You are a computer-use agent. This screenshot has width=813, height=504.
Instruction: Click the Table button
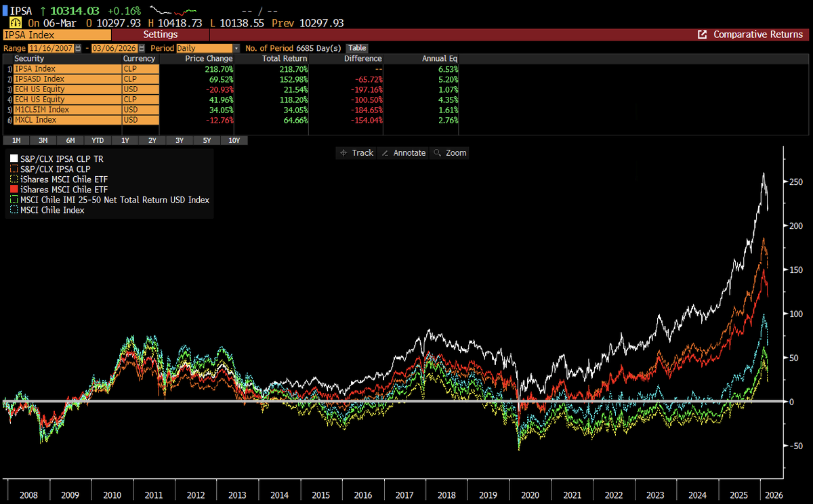pos(357,48)
